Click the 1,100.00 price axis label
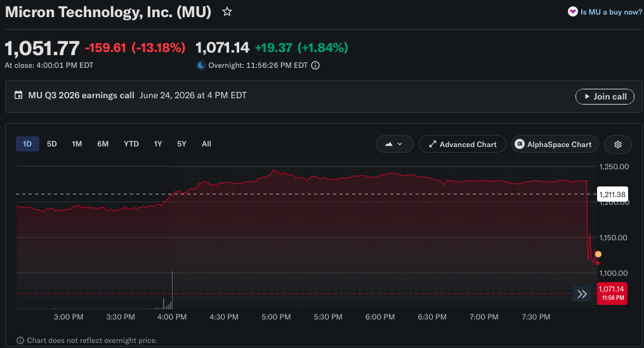 [613, 273]
